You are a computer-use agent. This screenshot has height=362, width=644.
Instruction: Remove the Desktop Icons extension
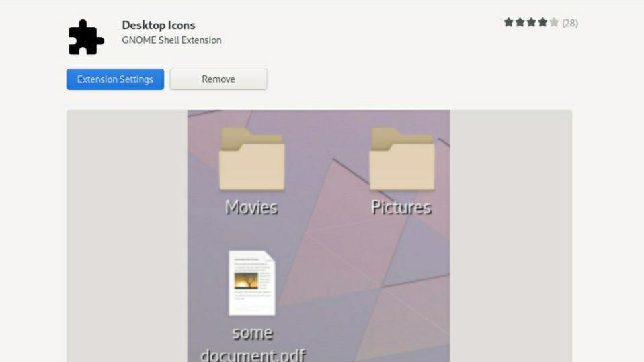[x=218, y=79]
